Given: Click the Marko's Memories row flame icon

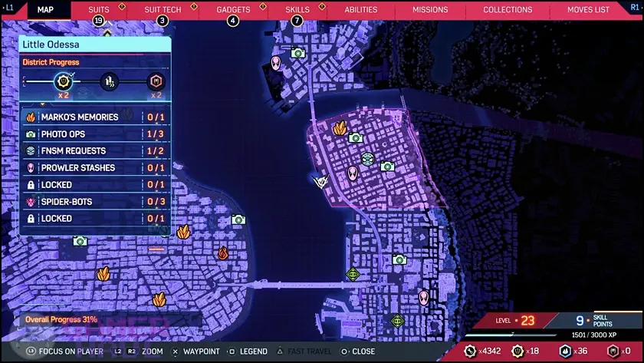Looking at the screenshot, I should click(x=31, y=117).
